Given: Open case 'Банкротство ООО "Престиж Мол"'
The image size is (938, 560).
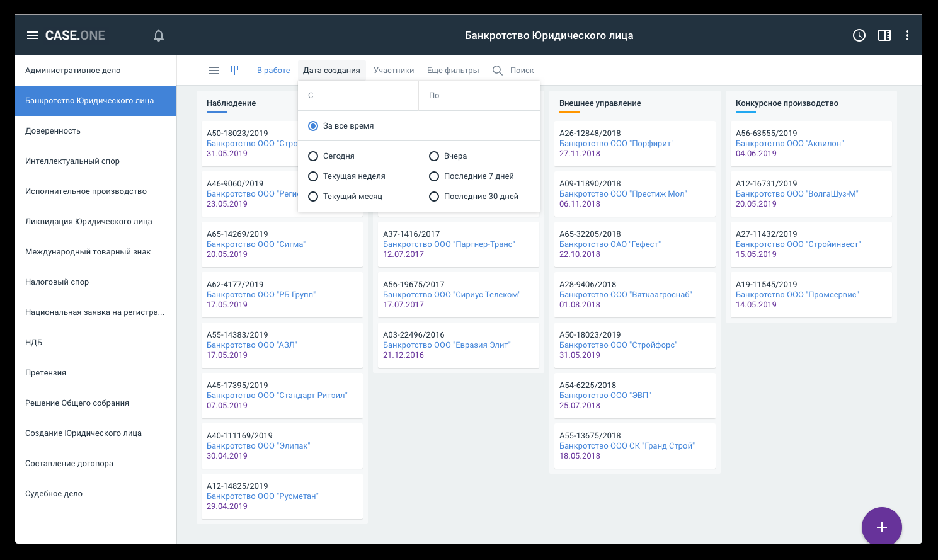Looking at the screenshot, I should point(623,194).
